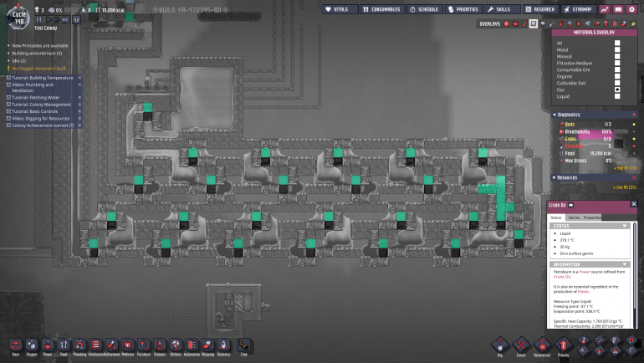Image resolution: width=644 pixels, height=363 pixels.
Task: Open the Base build category
Action: pos(16,345)
